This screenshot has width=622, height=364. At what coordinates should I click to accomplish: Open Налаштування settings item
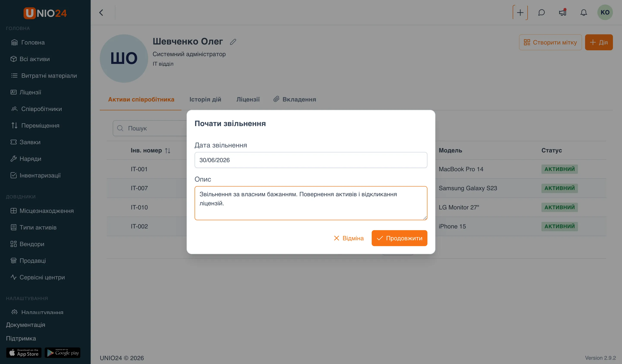point(37,312)
